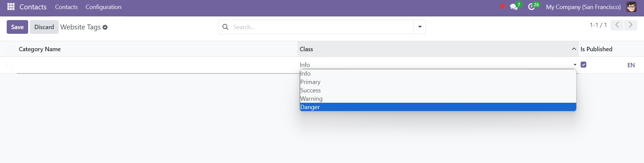Click the user avatar picture
This screenshot has height=163, width=644.
(631, 7)
